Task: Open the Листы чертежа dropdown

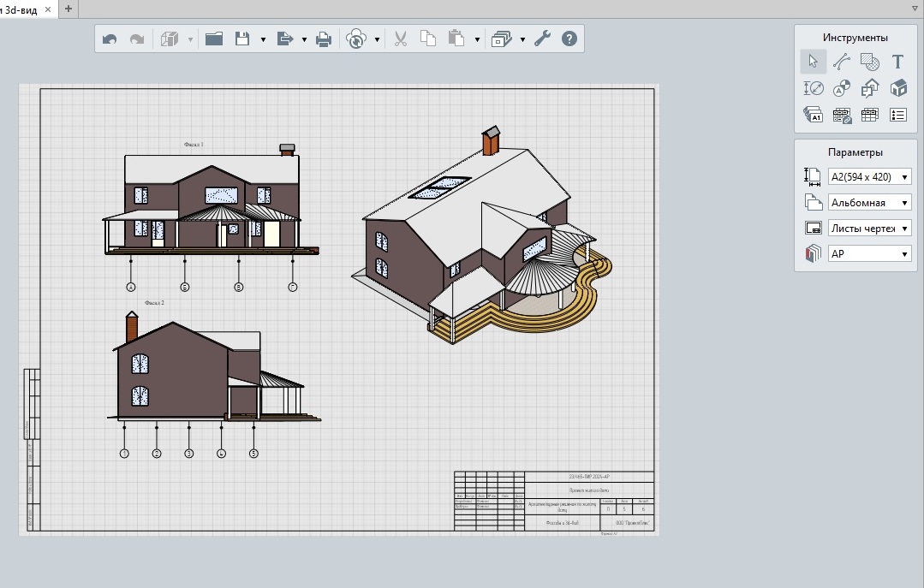Action: click(870, 228)
